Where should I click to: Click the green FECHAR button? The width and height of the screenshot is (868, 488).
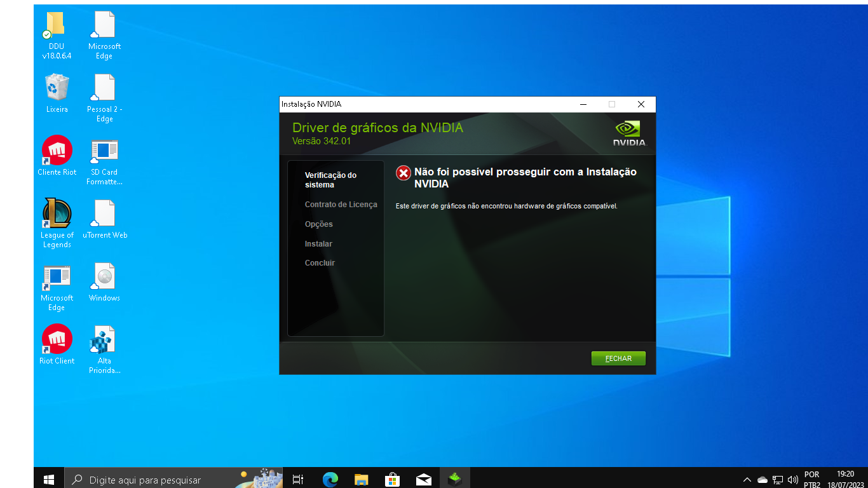pyautogui.click(x=618, y=358)
